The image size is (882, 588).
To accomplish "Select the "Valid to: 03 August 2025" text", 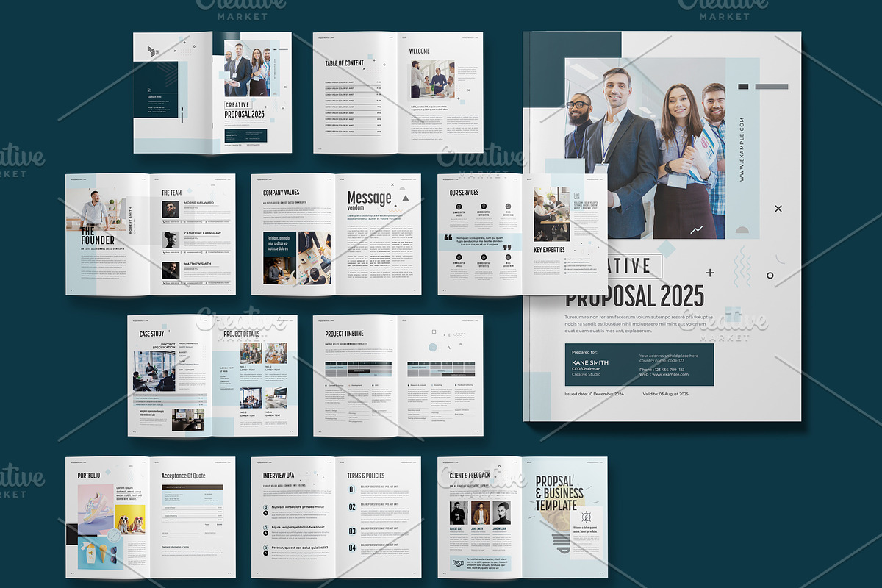I will 665,395.
